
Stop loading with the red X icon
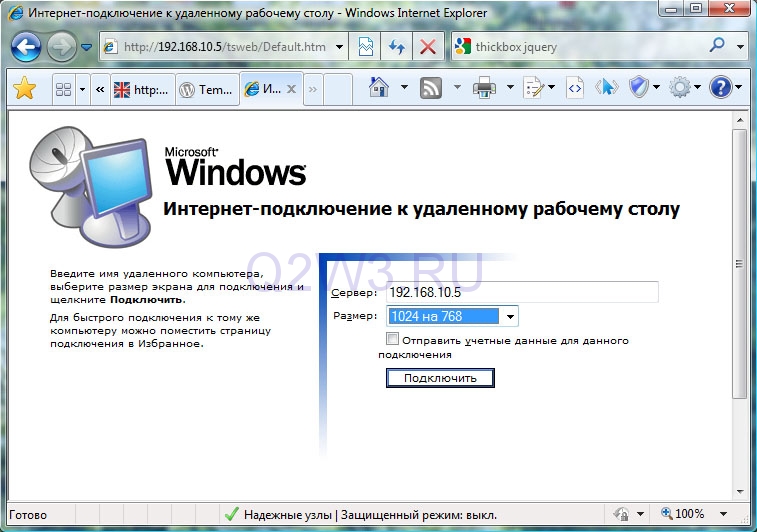click(428, 46)
